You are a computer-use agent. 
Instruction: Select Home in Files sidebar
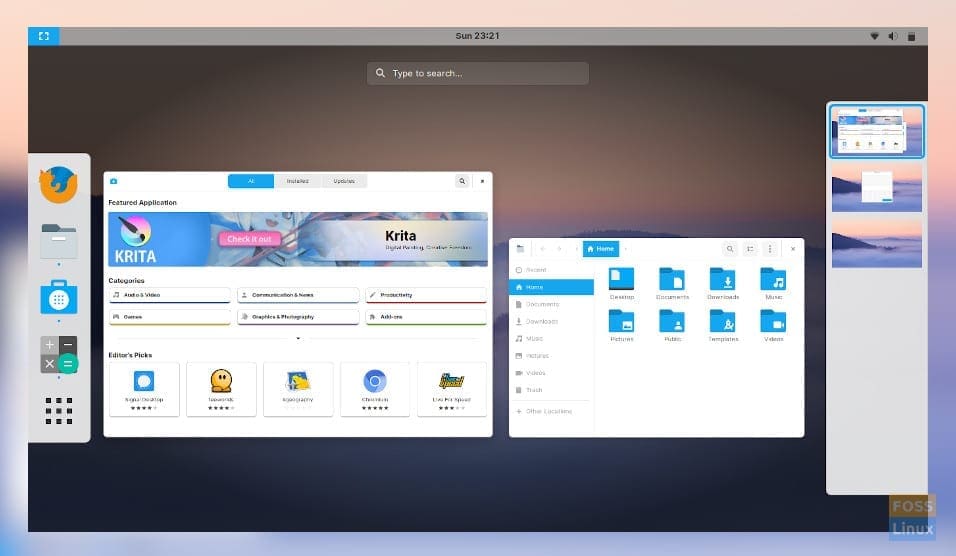(x=551, y=287)
